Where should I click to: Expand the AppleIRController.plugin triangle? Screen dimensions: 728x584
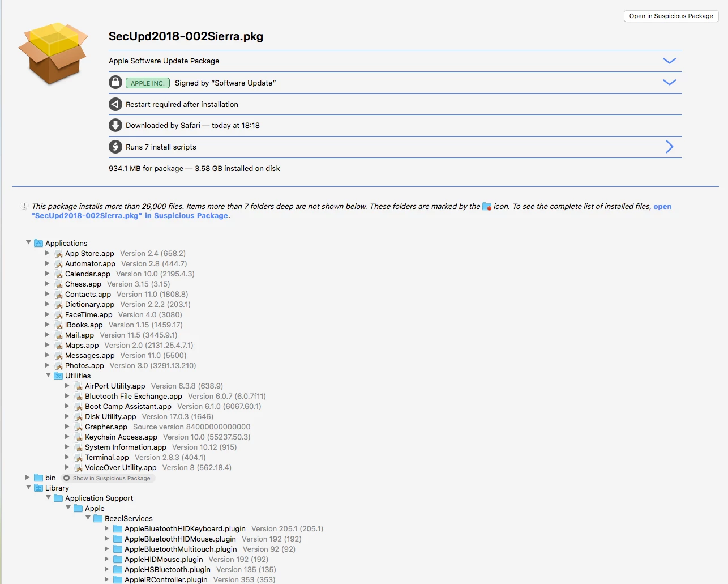107,579
